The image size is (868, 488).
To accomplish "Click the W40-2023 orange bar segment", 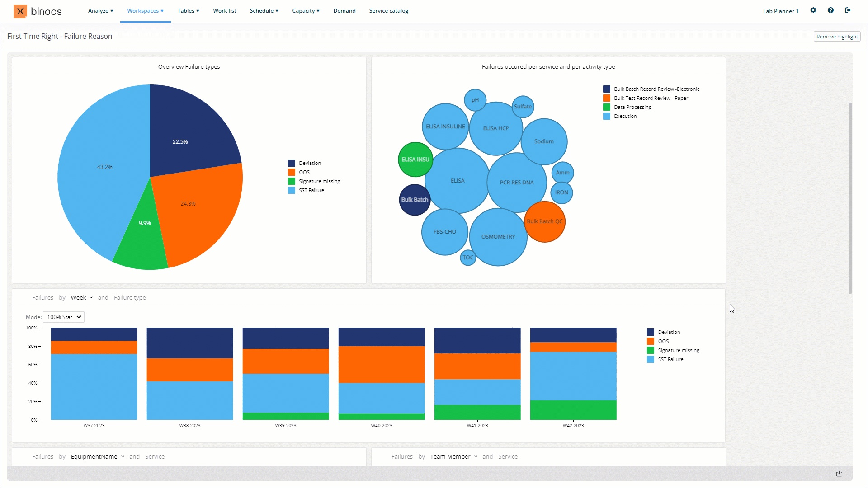I will (382, 364).
